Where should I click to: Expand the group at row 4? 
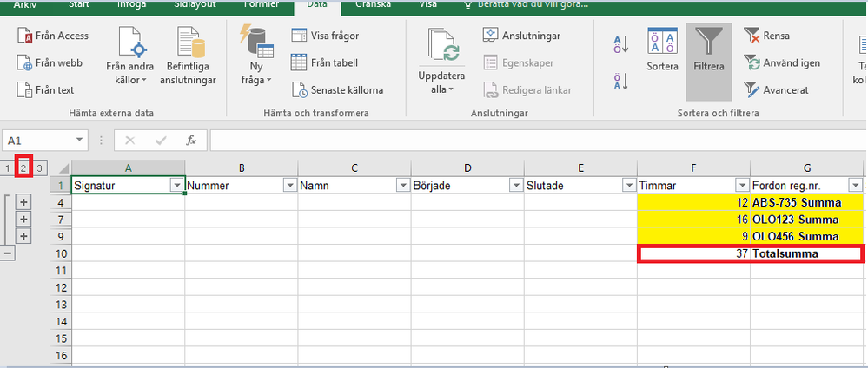[x=24, y=202]
